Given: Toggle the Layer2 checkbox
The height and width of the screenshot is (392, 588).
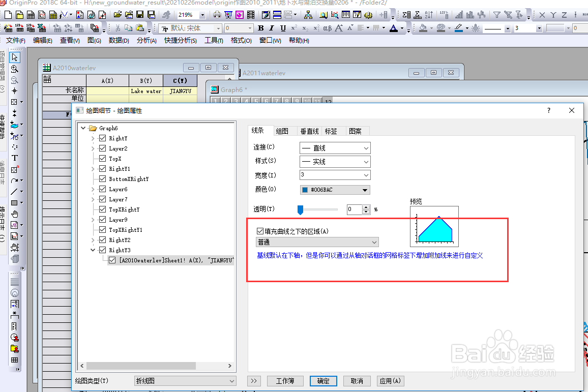Looking at the screenshot, I should click(x=102, y=148).
